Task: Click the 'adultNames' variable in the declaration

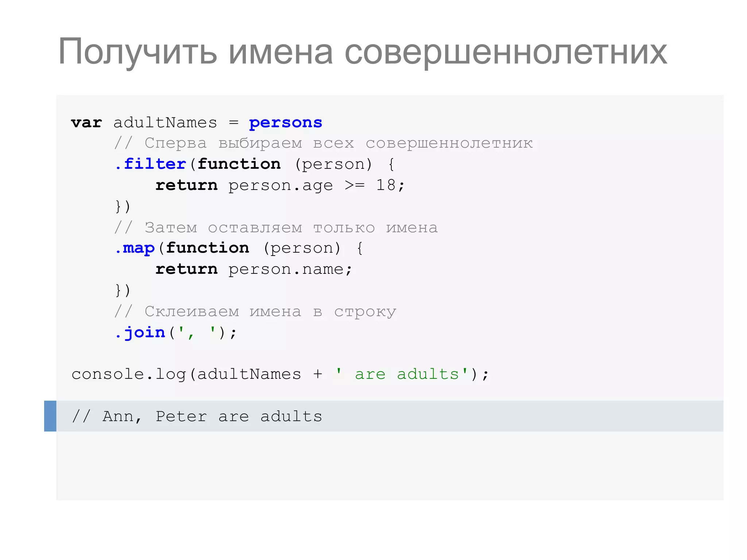Action: 165,122
